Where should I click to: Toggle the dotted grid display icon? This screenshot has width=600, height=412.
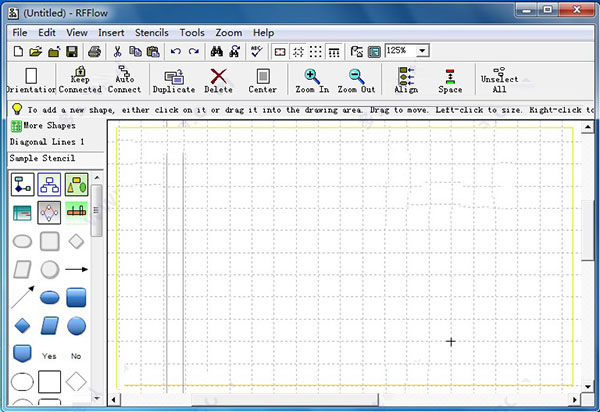(x=316, y=52)
